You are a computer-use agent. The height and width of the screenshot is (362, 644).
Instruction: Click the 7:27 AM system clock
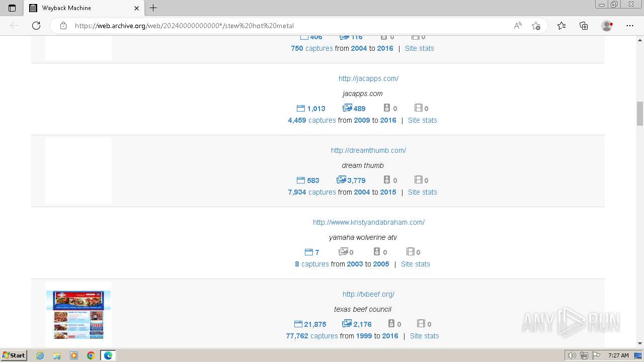click(618, 355)
